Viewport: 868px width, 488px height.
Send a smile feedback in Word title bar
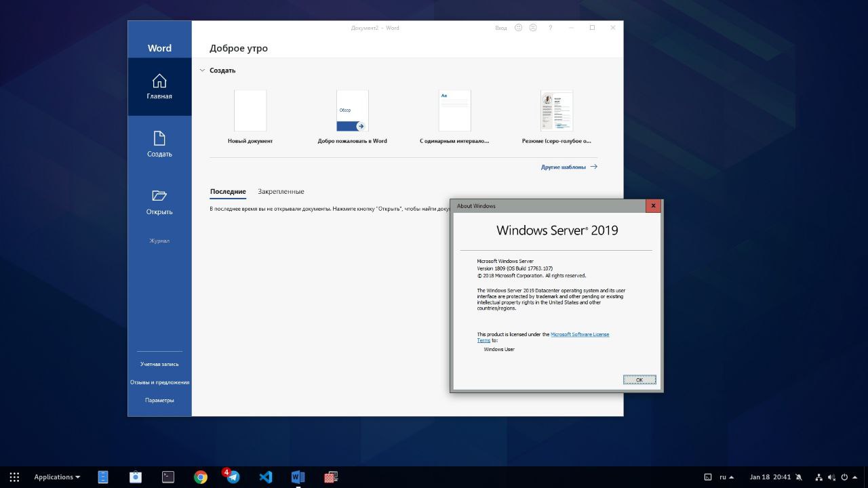(519, 28)
